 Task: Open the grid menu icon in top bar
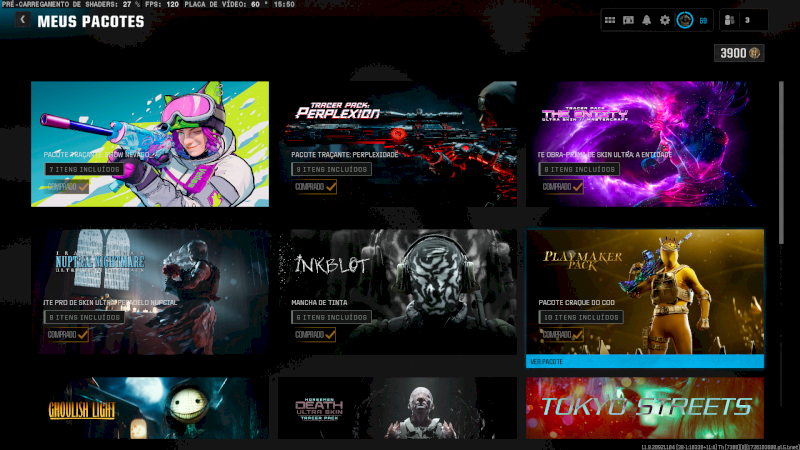pos(610,20)
